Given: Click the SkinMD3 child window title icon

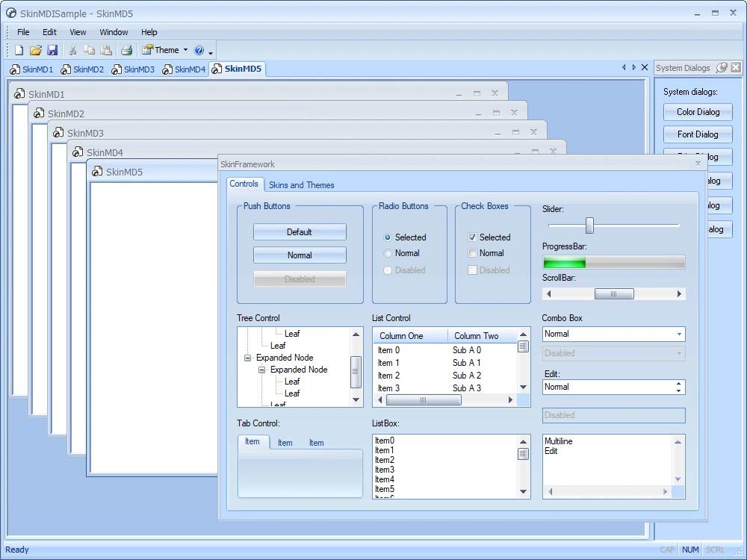Looking at the screenshot, I should point(58,132).
